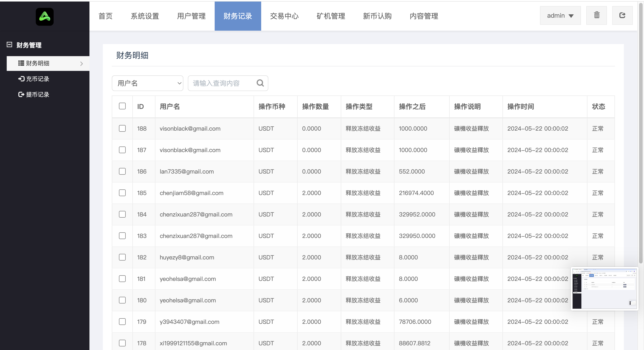
Task: Check the row with ID 184
Action: click(122, 214)
